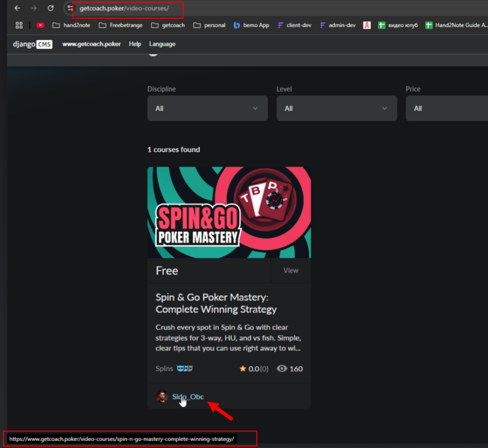Open the Help menu in the CMS toolbar
This screenshot has height=448, width=488.
point(135,44)
